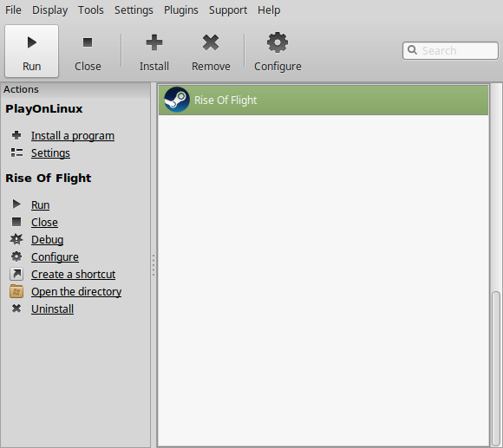Screen dimensions: 503x448
Task: Click the Run play button in toolbar
Action: click(32, 42)
